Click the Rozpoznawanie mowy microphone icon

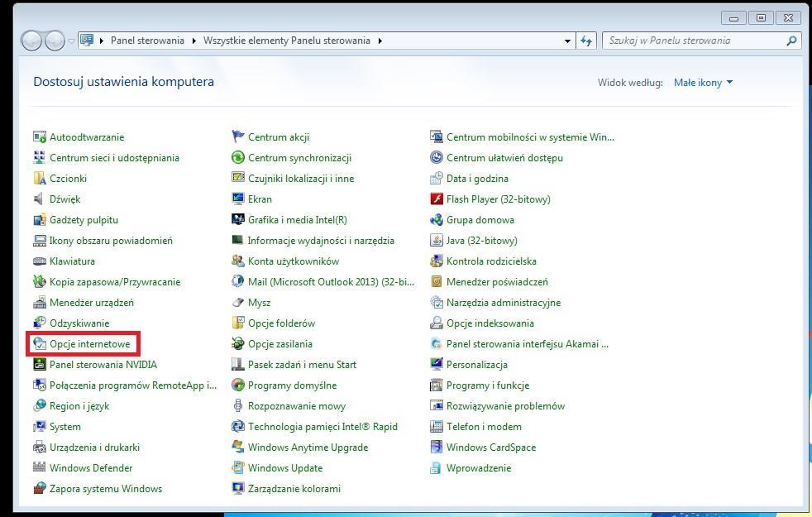(237, 406)
